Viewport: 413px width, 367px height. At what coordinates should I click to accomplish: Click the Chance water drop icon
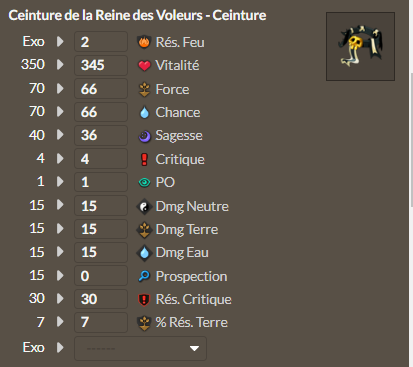pos(144,113)
